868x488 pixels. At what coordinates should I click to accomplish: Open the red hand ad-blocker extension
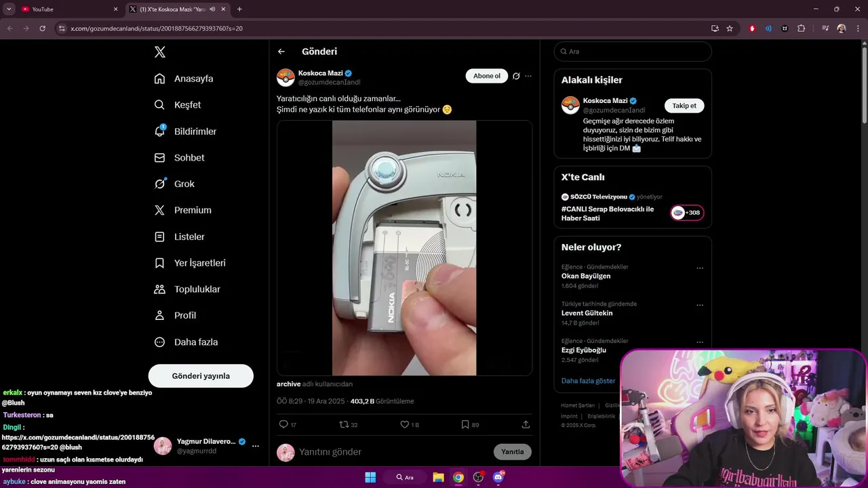point(752,28)
